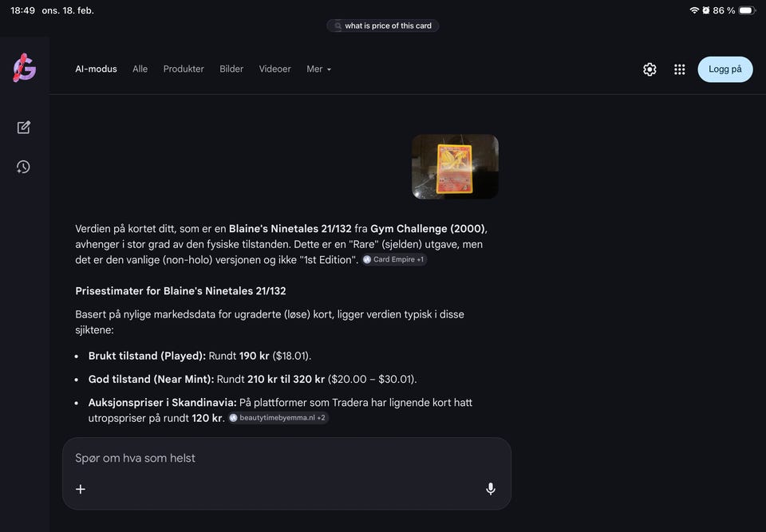Click the Logg på button
766x532 pixels.
[725, 69]
